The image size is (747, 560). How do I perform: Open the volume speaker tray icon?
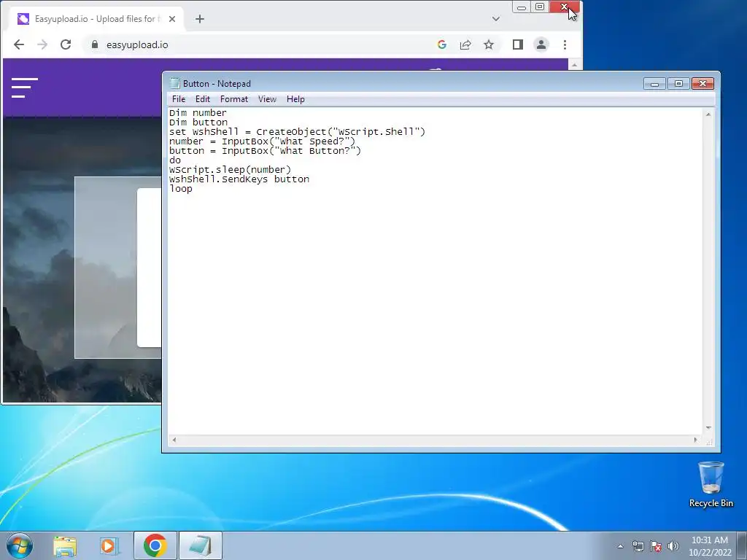click(673, 546)
